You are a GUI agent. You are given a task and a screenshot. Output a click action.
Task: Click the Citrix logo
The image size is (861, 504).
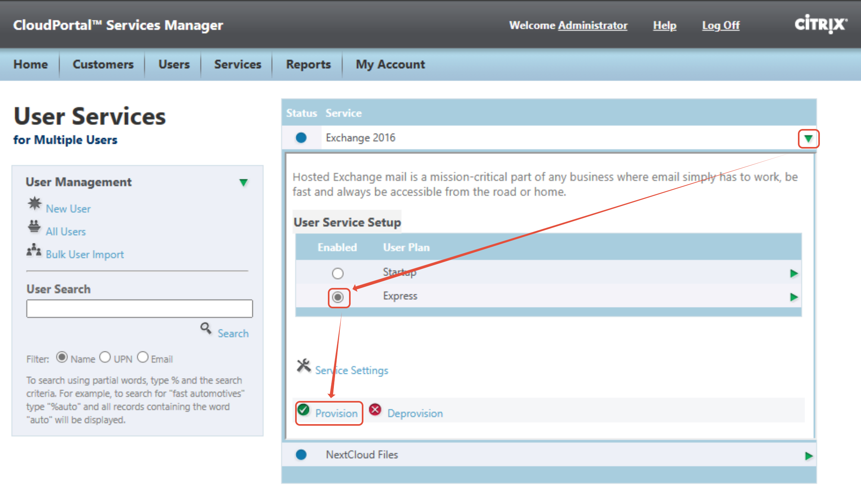coord(821,24)
